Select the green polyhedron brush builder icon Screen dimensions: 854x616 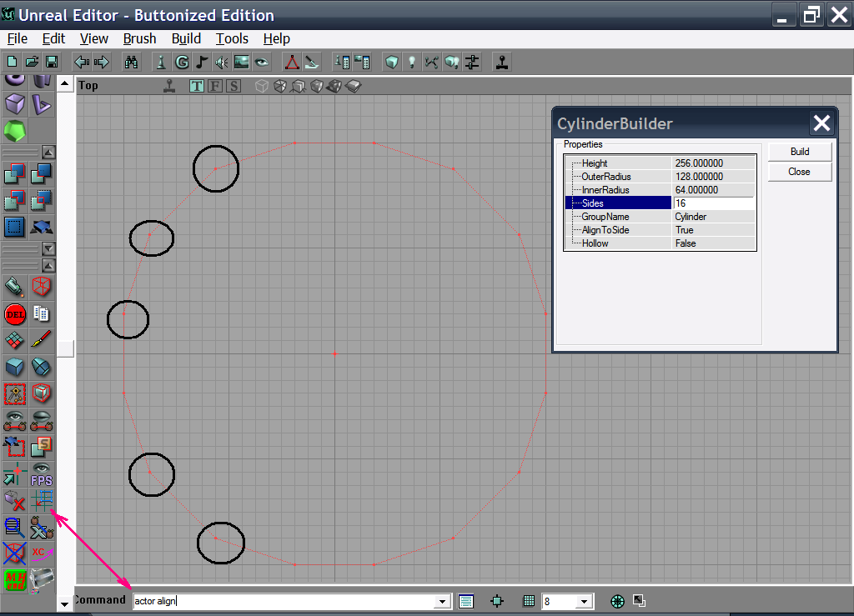pos(15,131)
